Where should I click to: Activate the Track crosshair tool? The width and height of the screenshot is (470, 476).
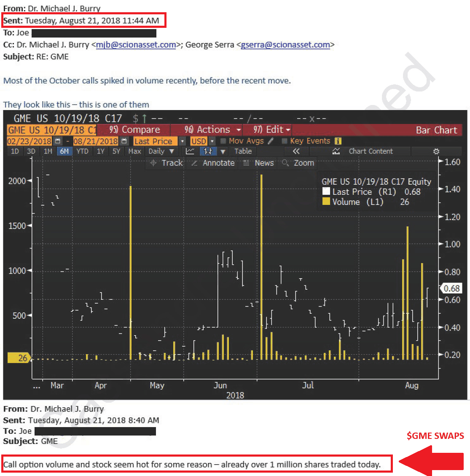coord(166,163)
